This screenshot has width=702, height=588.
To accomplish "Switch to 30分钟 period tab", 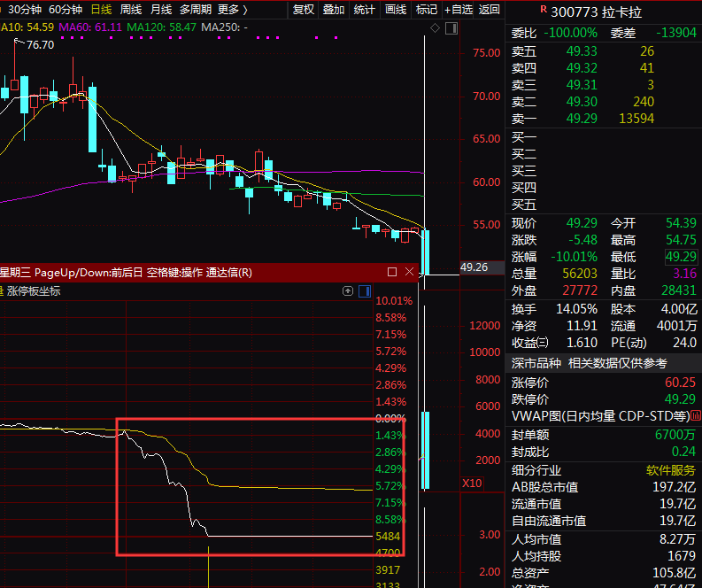I will click(24, 10).
